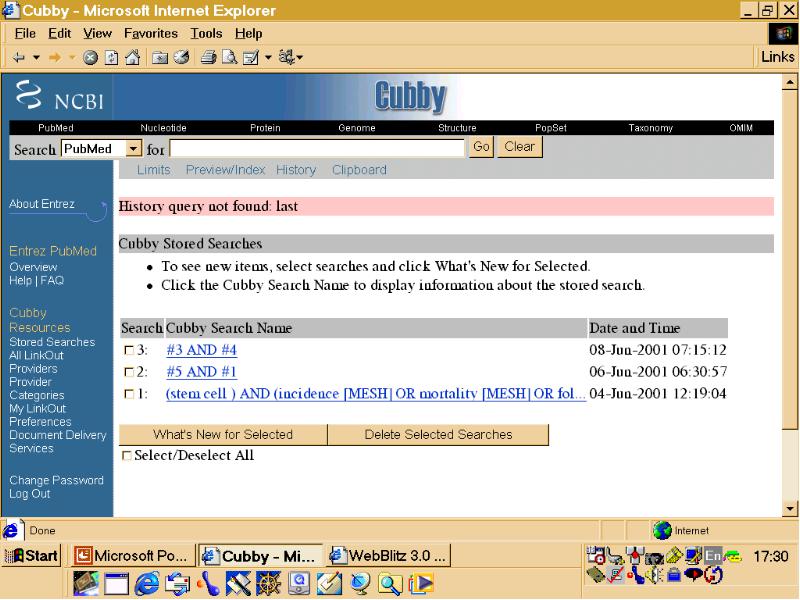This screenshot has height=600, width=800.
Task: Switch to the OMIM database tab
Action: pos(741,128)
